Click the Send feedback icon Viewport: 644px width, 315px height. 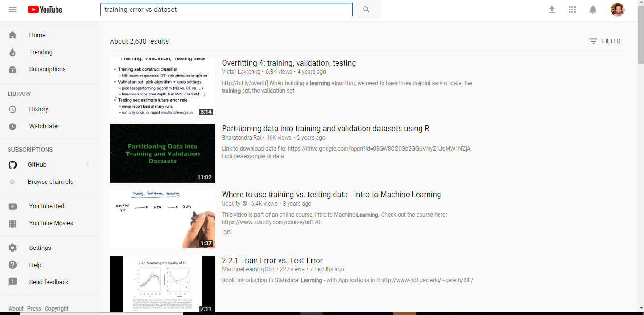[x=13, y=282]
